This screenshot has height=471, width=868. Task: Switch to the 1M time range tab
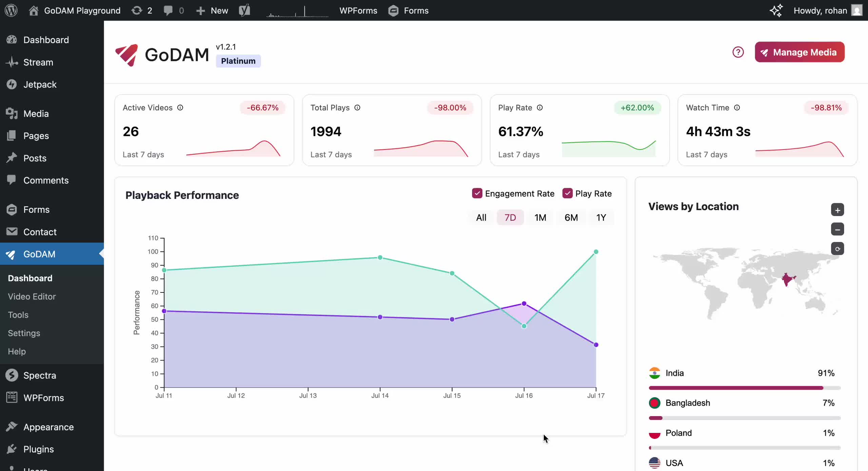[540, 217]
